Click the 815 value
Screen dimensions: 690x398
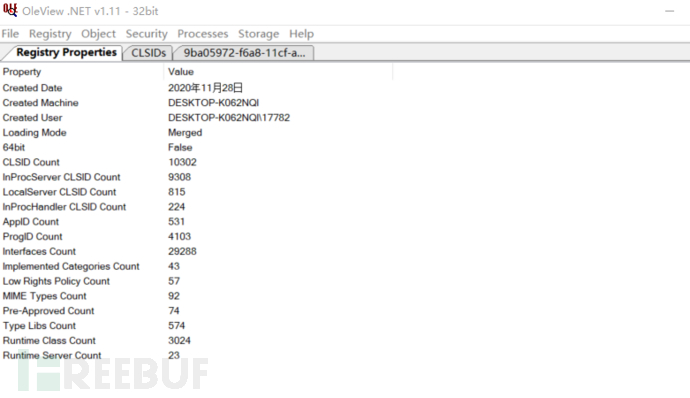coord(176,192)
